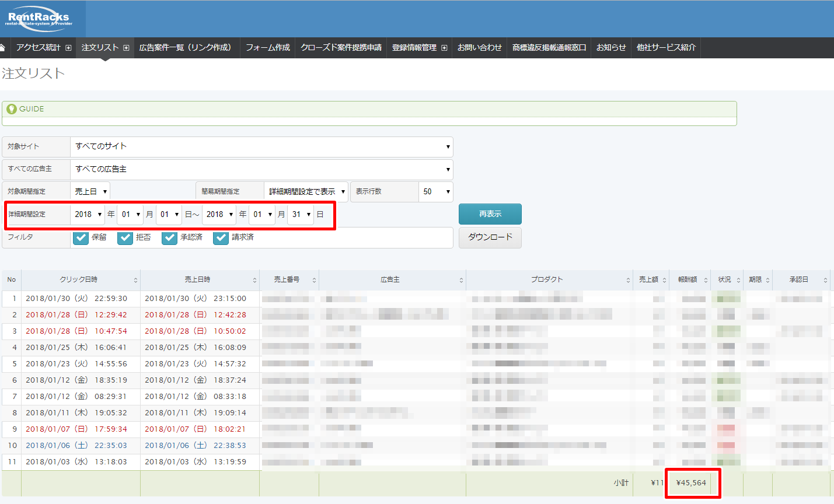Sort by クリック日時 column arrows

[135, 280]
